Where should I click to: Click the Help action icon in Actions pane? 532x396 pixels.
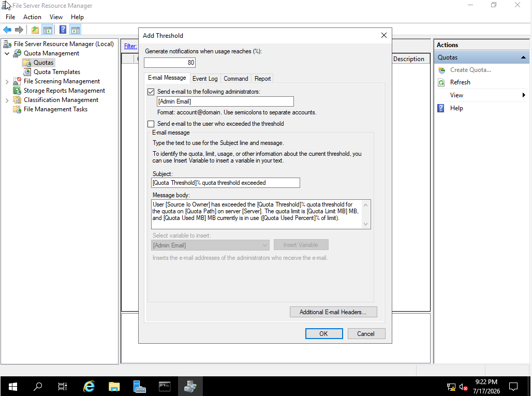coord(441,108)
